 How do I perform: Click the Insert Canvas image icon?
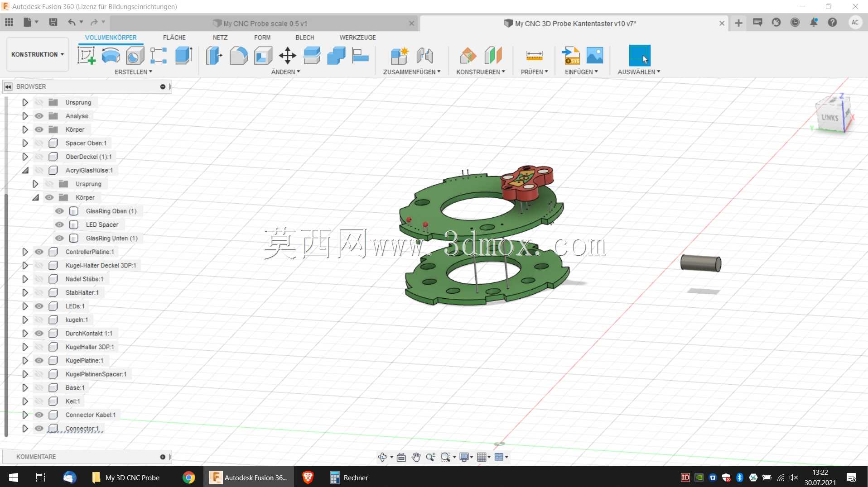[x=595, y=55]
